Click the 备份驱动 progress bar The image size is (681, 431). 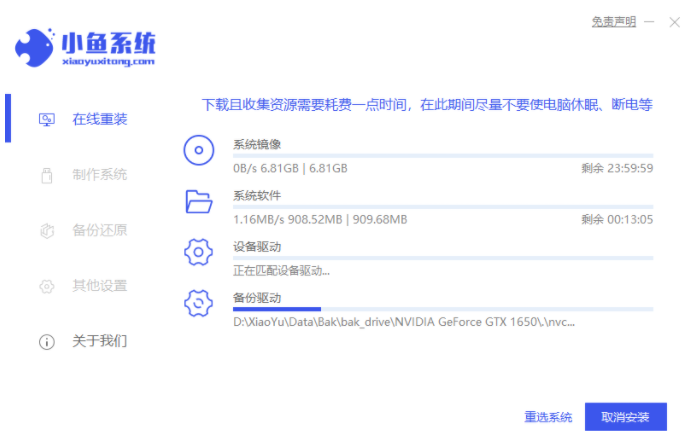[x=442, y=309]
